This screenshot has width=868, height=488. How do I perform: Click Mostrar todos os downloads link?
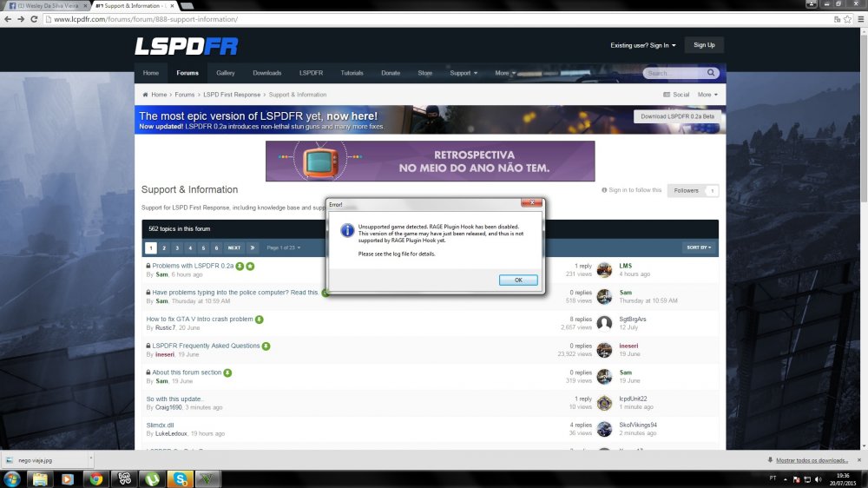point(812,460)
